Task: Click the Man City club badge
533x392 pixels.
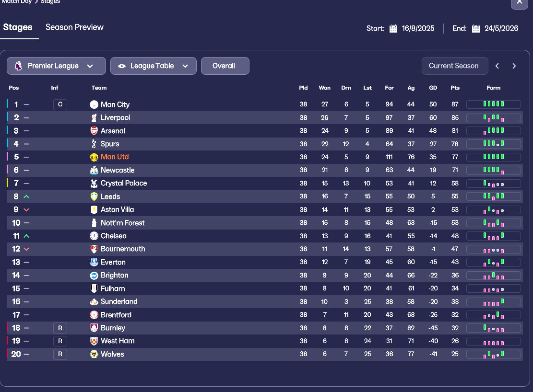Action: point(94,104)
